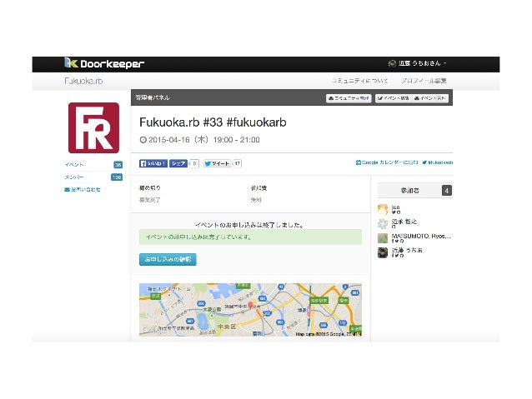
Task: Click the Twitter icon under the last participant
Action: 397,256
